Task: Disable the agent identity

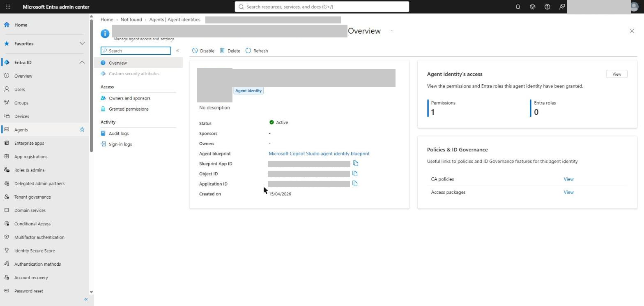Action: click(x=203, y=51)
